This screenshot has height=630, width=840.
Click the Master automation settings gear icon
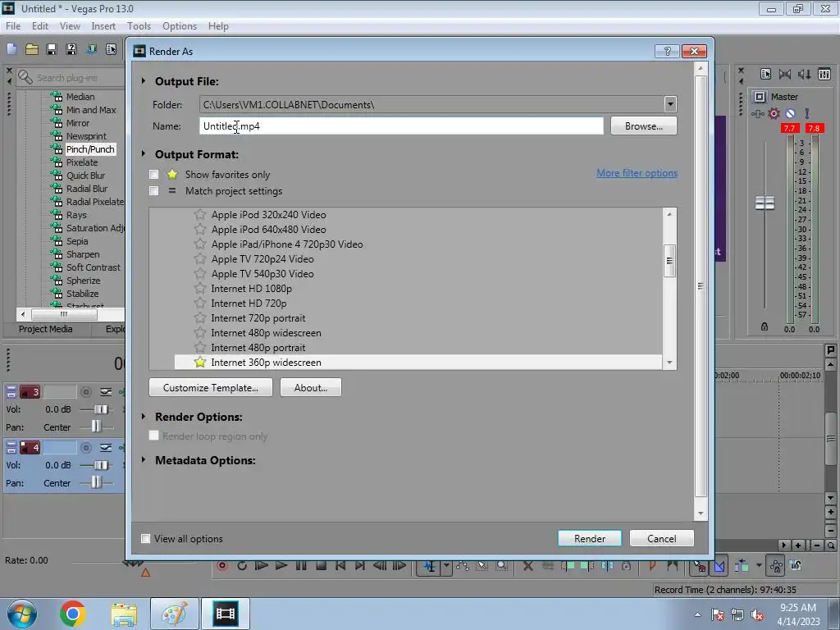pos(774,113)
